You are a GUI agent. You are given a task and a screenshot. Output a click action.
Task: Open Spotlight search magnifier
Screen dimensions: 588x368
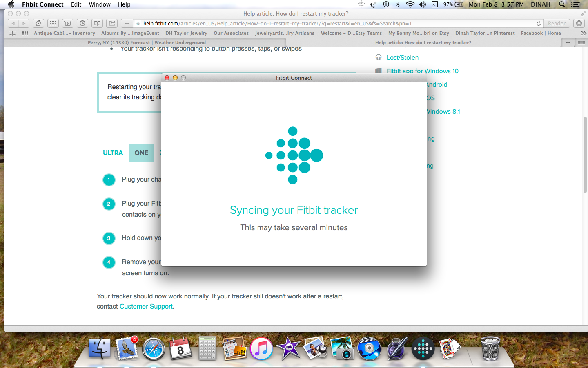coord(562,4)
